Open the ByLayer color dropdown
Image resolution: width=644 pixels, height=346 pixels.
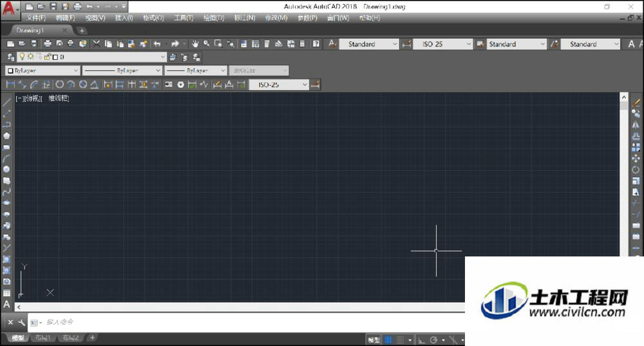75,71
